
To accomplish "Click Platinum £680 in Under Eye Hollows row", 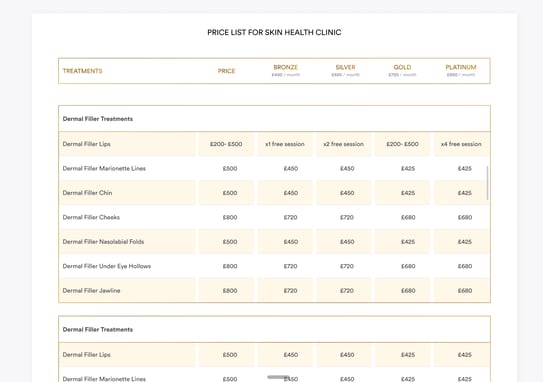I will pyautogui.click(x=465, y=266).
